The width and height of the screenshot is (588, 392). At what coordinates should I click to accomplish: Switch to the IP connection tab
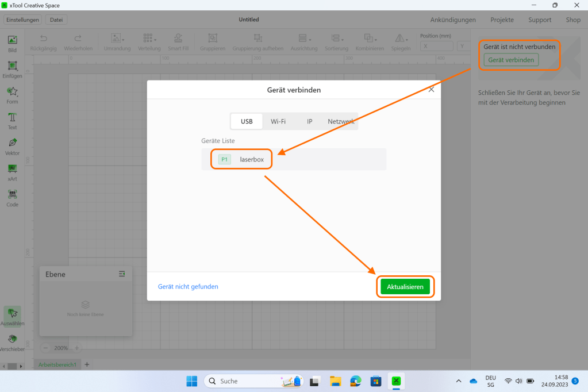click(x=309, y=121)
